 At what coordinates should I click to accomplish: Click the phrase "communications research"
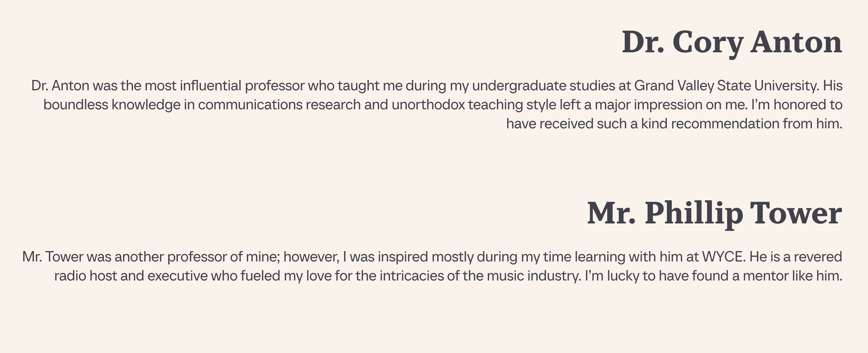[x=279, y=105]
